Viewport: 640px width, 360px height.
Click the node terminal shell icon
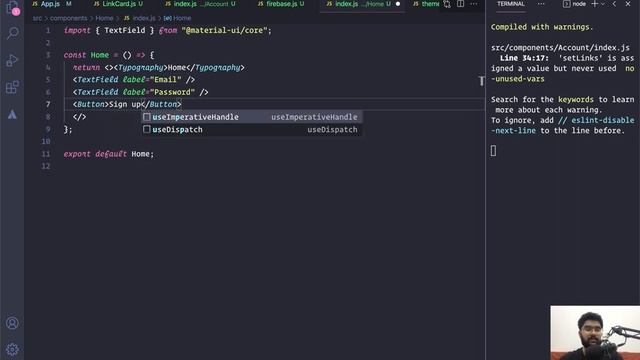click(x=566, y=4)
